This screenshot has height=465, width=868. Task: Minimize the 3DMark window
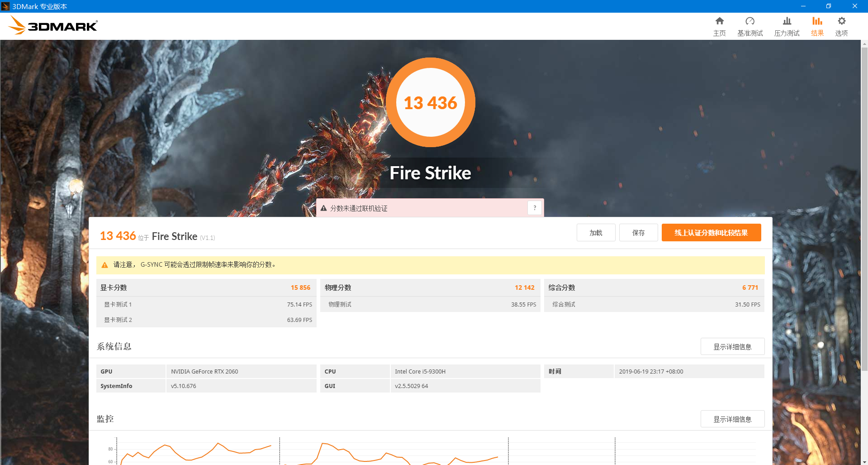(803, 6)
